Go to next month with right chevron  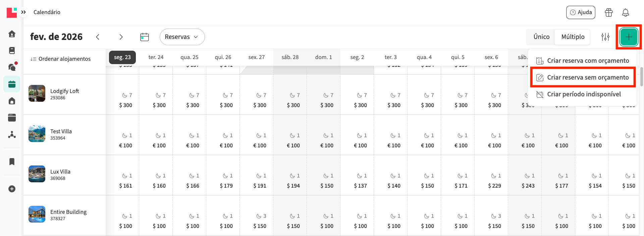pos(121,37)
